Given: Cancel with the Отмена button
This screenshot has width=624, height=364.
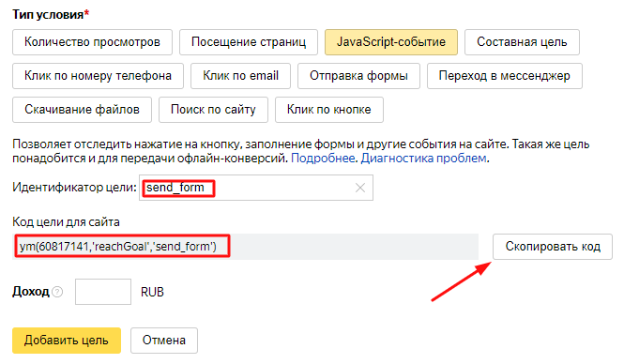Looking at the screenshot, I should click(164, 341).
